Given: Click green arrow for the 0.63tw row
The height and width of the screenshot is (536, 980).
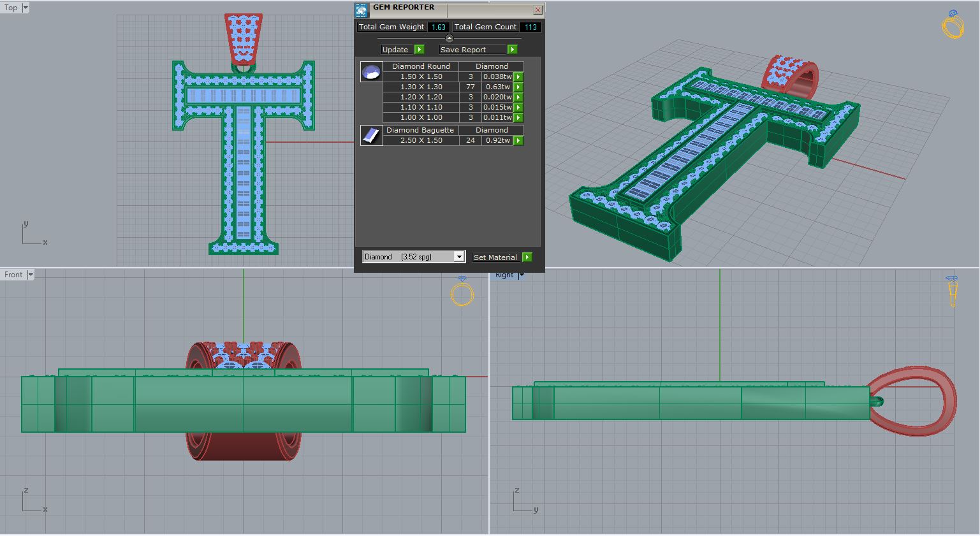Looking at the screenshot, I should point(518,87).
